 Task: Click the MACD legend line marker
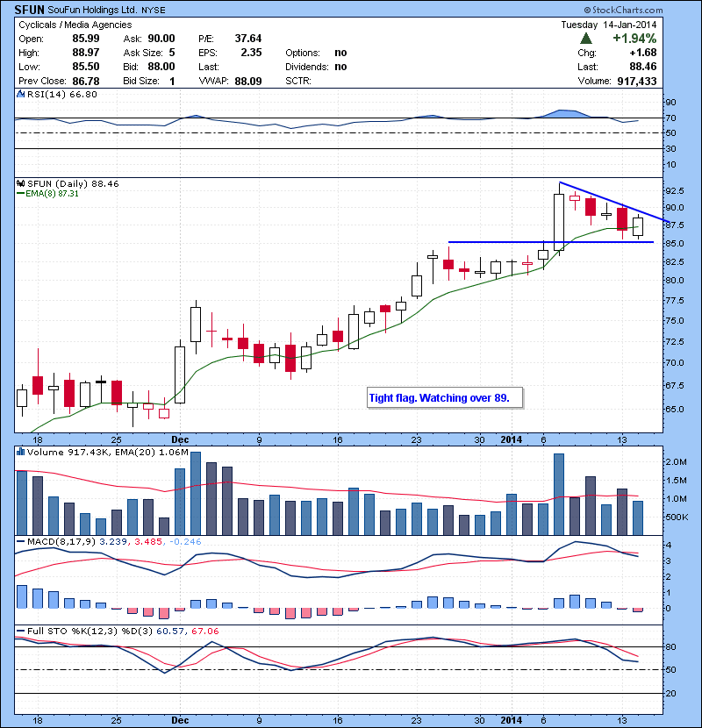20,542
